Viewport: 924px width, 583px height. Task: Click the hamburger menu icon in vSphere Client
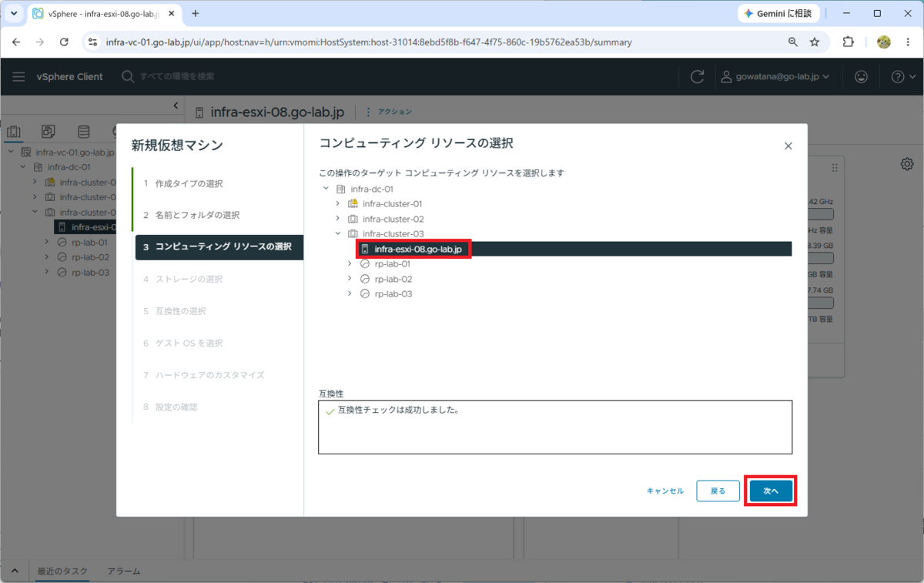18,76
